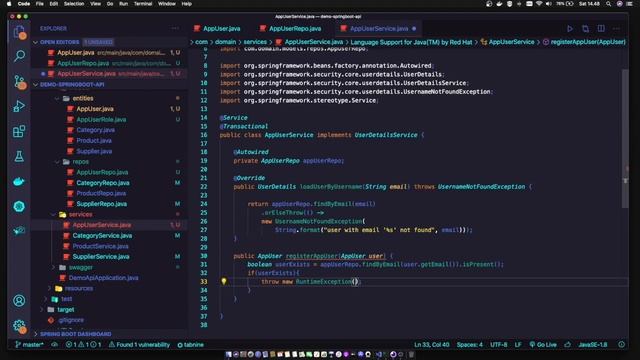Open the Run and Debug view

point(19,106)
